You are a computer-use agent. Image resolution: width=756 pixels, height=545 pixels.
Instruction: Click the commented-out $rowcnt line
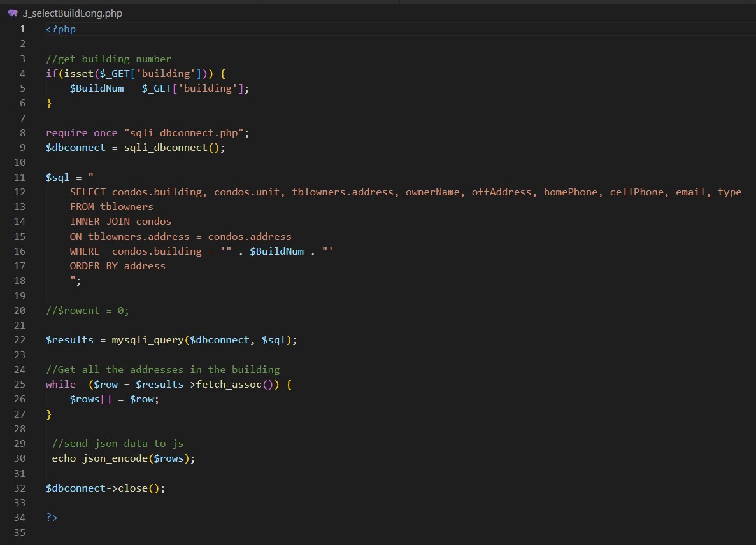click(x=87, y=311)
